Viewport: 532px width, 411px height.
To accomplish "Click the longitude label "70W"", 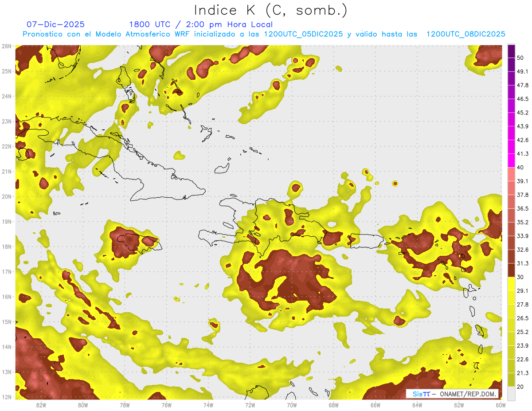I will [x=292, y=405].
